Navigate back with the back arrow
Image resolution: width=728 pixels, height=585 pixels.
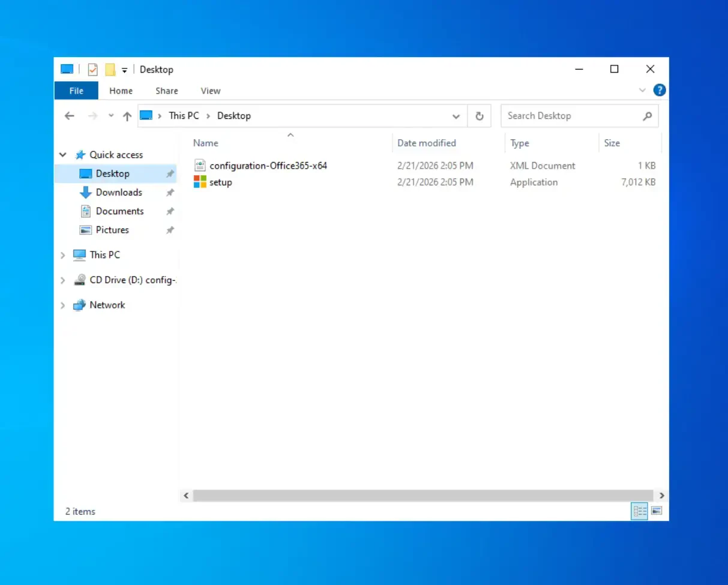coord(69,115)
